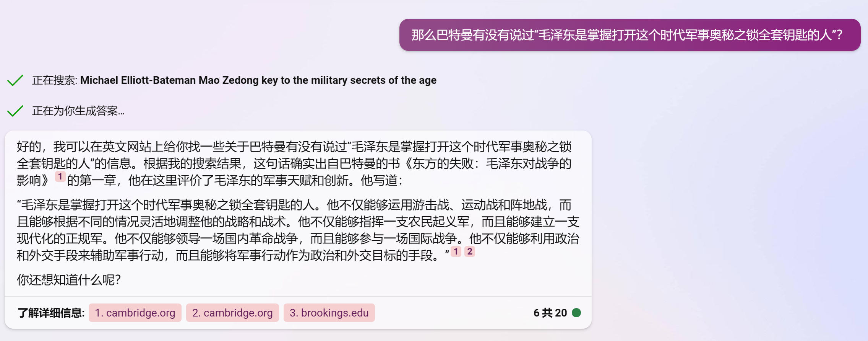Open the first cambridge.org source link
This screenshot has height=341, width=868.
coord(135,313)
